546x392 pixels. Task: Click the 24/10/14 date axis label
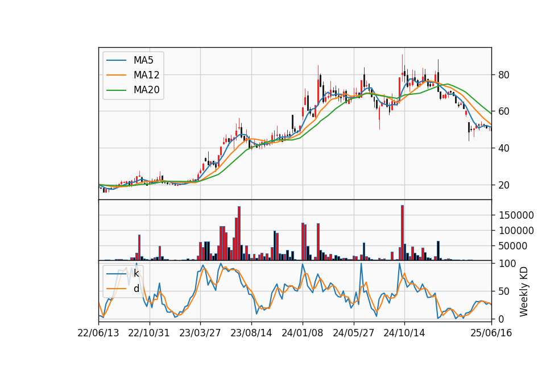point(404,333)
